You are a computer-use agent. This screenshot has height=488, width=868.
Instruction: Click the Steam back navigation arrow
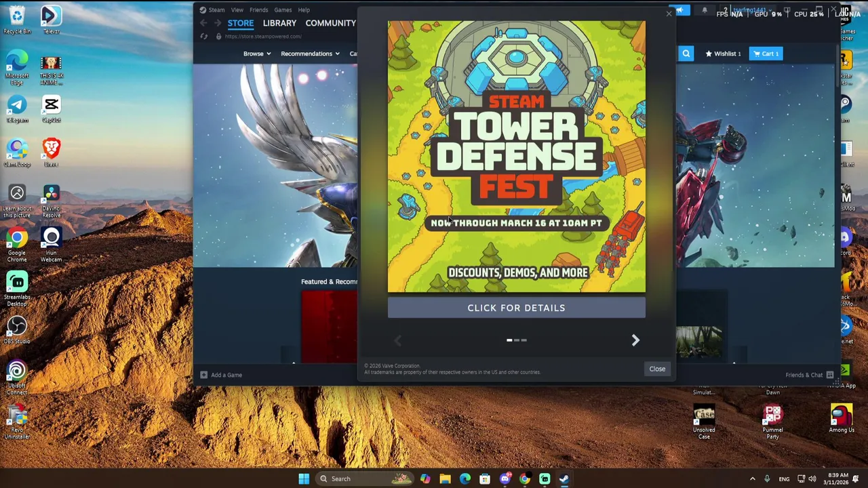[x=203, y=23]
